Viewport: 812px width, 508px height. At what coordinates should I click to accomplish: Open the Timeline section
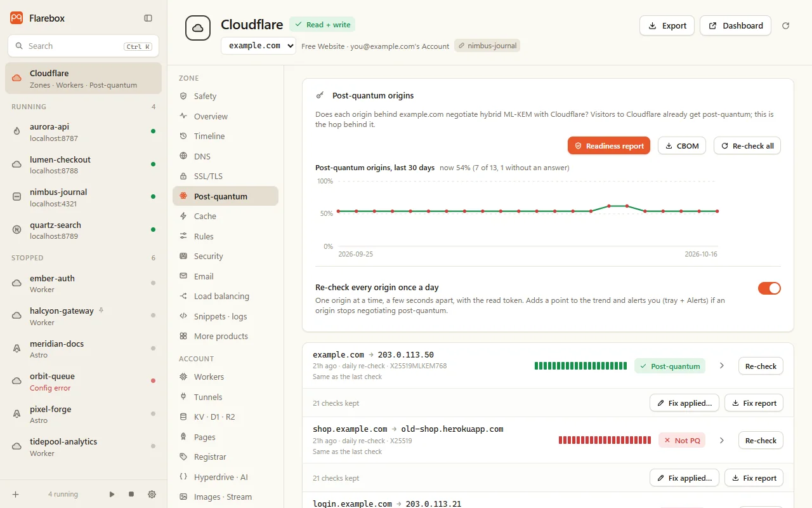(225, 136)
